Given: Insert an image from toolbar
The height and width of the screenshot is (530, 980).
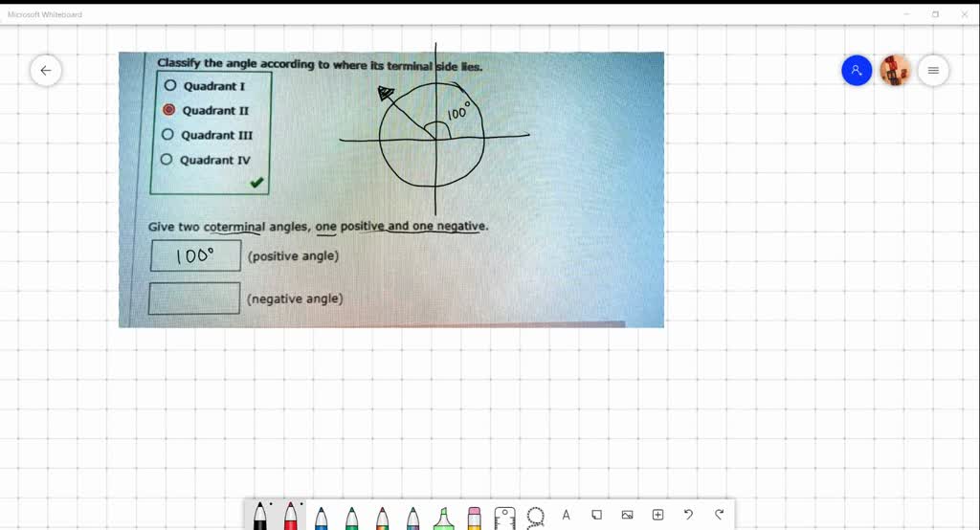Looking at the screenshot, I should [x=628, y=515].
